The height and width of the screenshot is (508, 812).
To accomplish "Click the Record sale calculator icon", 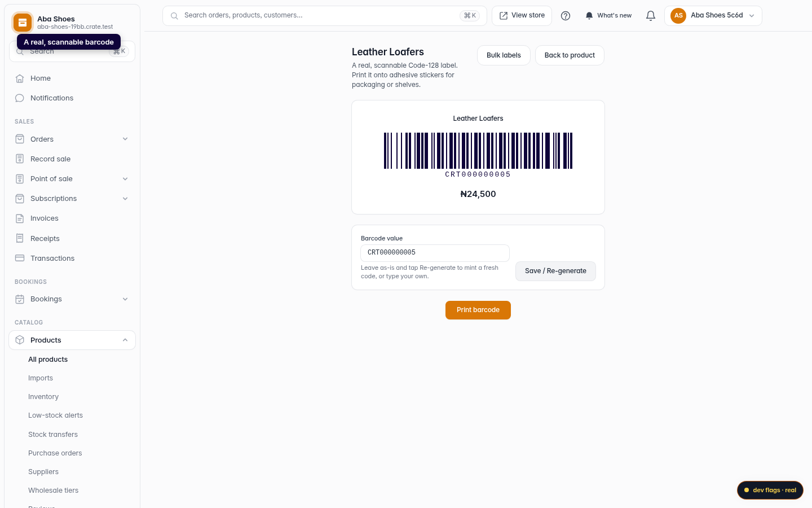I will click(20, 159).
